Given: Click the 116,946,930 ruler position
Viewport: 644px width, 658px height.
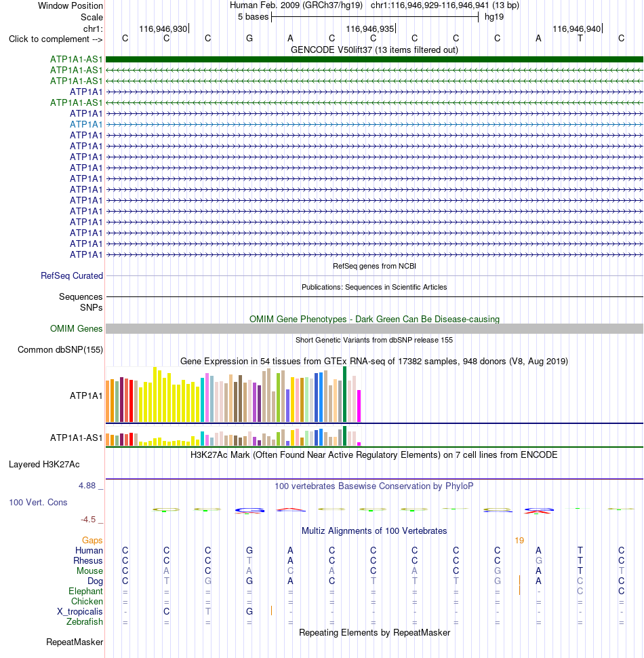Looking at the screenshot, I should pos(163,29).
